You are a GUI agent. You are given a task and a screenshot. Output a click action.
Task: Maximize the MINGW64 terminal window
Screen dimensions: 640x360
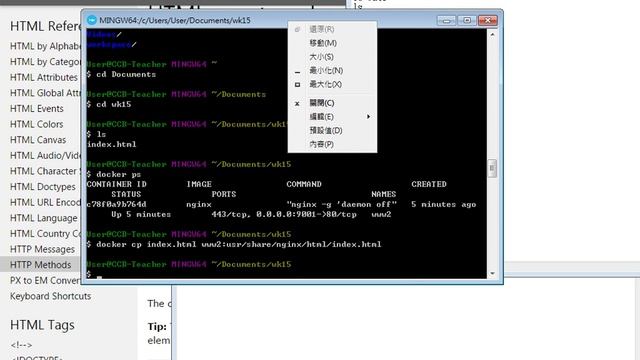[467, 20]
